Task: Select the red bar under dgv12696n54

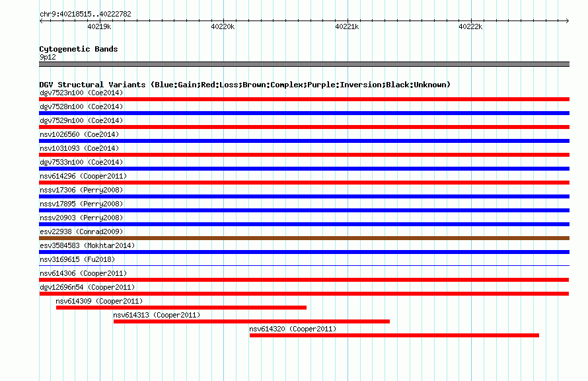Action: coord(304,294)
